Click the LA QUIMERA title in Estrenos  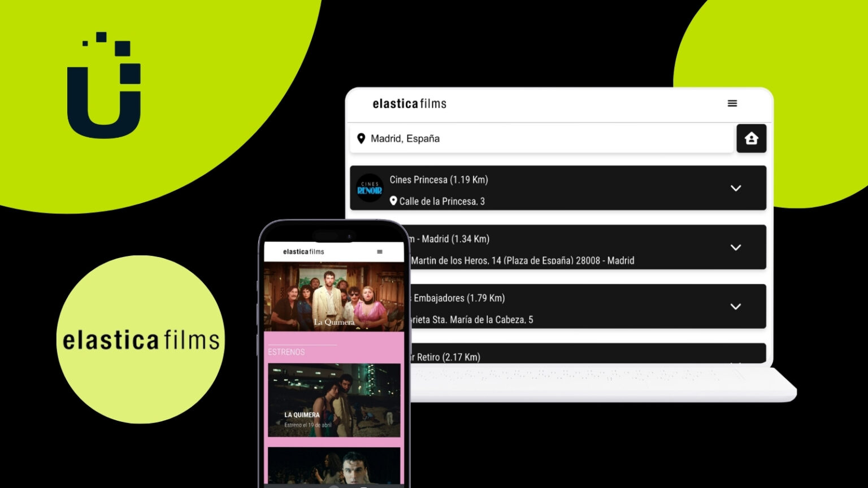click(303, 414)
